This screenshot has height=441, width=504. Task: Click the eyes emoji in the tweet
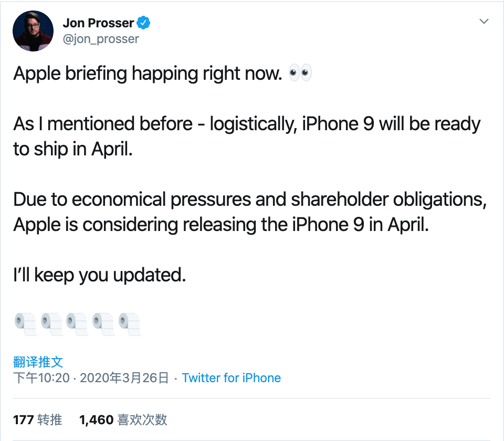click(x=300, y=72)
